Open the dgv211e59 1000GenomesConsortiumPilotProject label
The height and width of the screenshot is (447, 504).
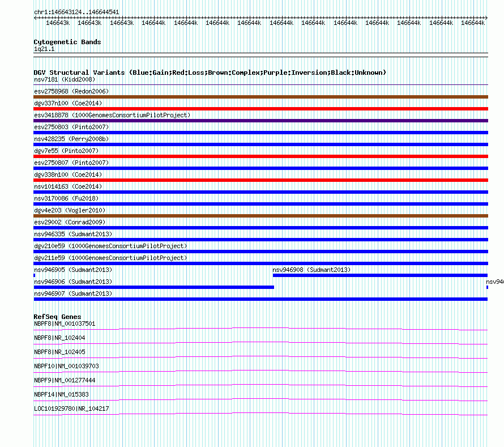pyautogui.click(x=110, y=258)
